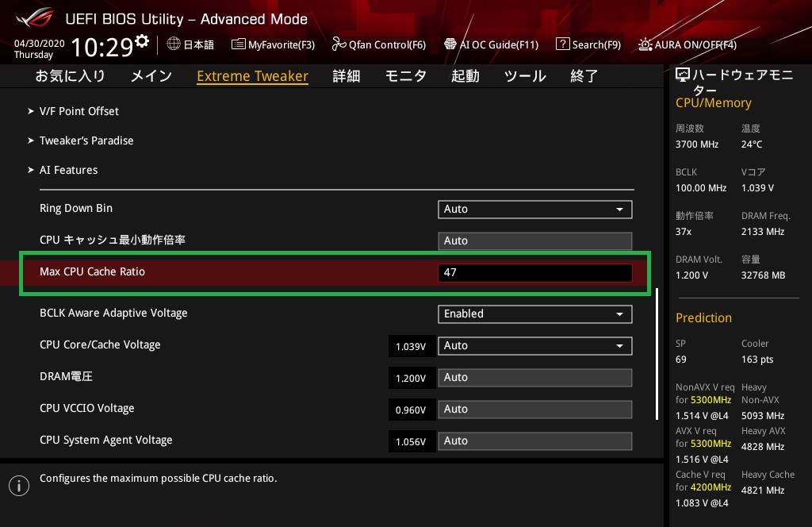Click the AURA light bulb icon
The width and height of the screenshot is (812, 527).
[x=645, y=44]
